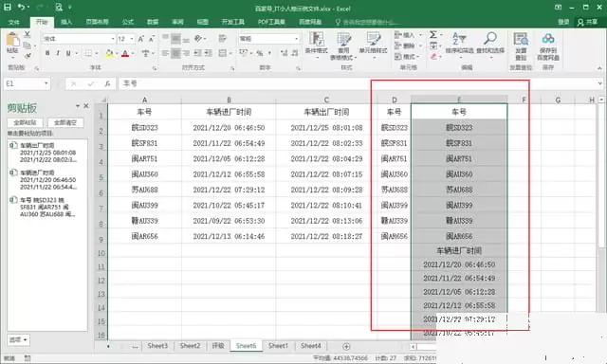The height and width of the screenshot is (364, 607).
Task: Toggle align left
Action: [x=165, y=53]
